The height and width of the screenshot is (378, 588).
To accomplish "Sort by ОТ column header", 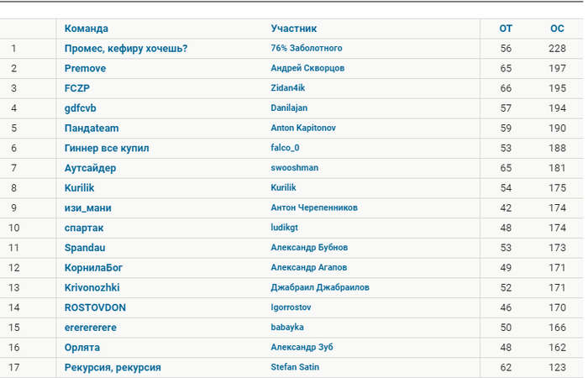I will point(505,29).
